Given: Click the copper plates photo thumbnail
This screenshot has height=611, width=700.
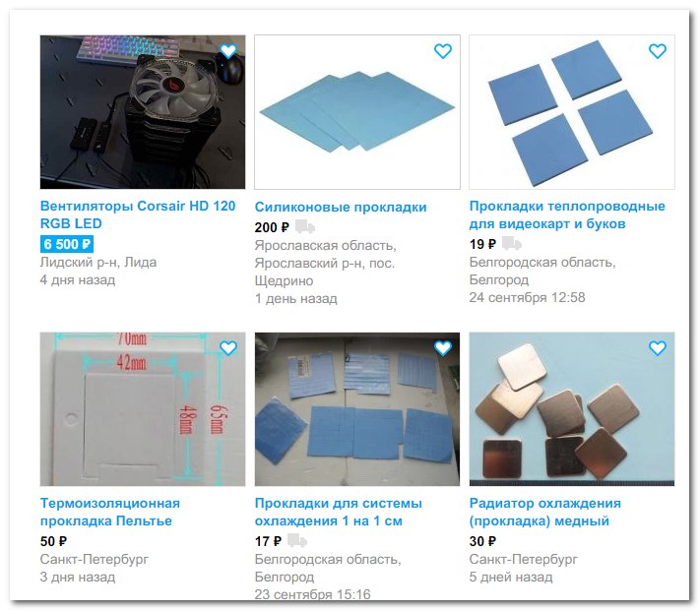Looking at the screenshot, I should pyautogui.click(x=572, y=409).
